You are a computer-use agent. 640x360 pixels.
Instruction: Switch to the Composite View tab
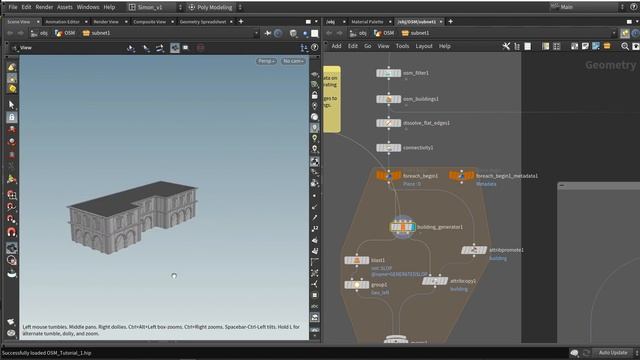(149, 22)
